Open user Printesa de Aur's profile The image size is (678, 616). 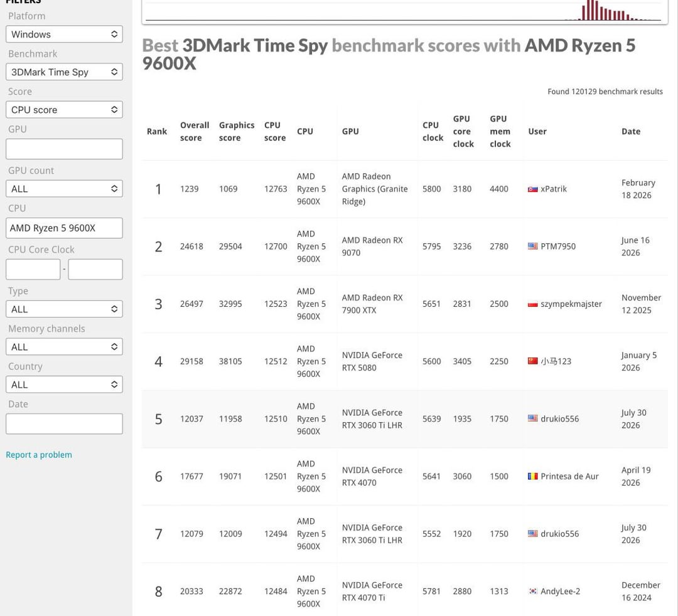(570, 476)
